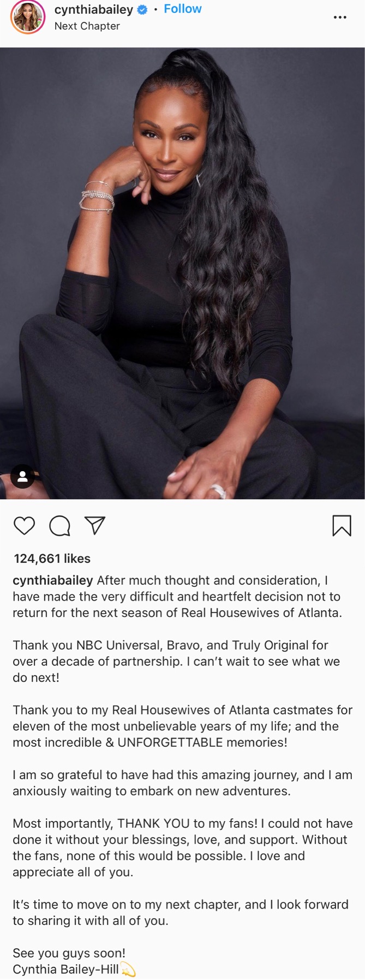
Task: Click cynthiabailey username in caption
Action: point(53,580)
